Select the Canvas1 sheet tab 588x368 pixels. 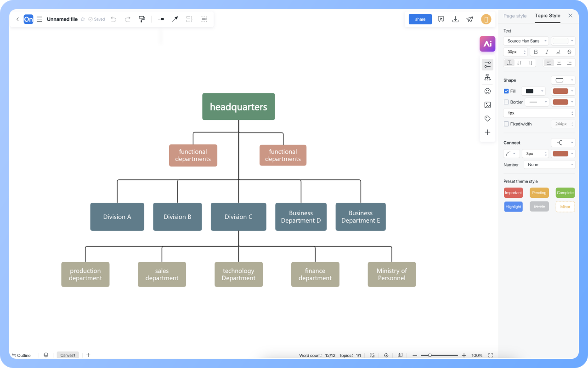coord(68,355)
